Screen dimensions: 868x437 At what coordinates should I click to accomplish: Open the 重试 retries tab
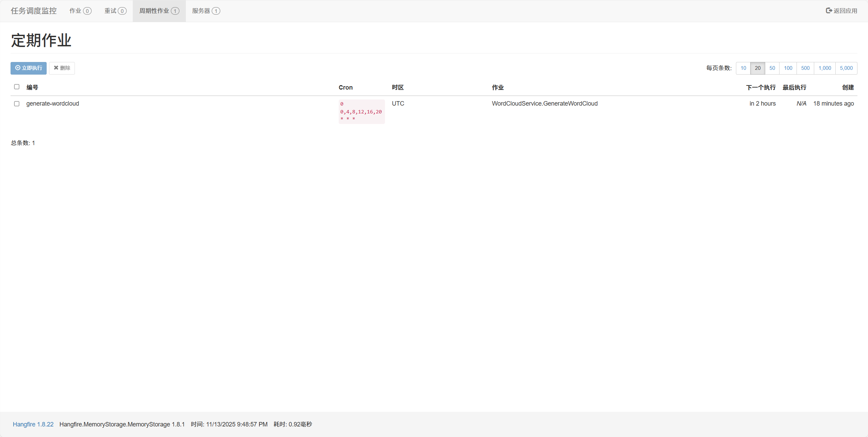(115, 11)
